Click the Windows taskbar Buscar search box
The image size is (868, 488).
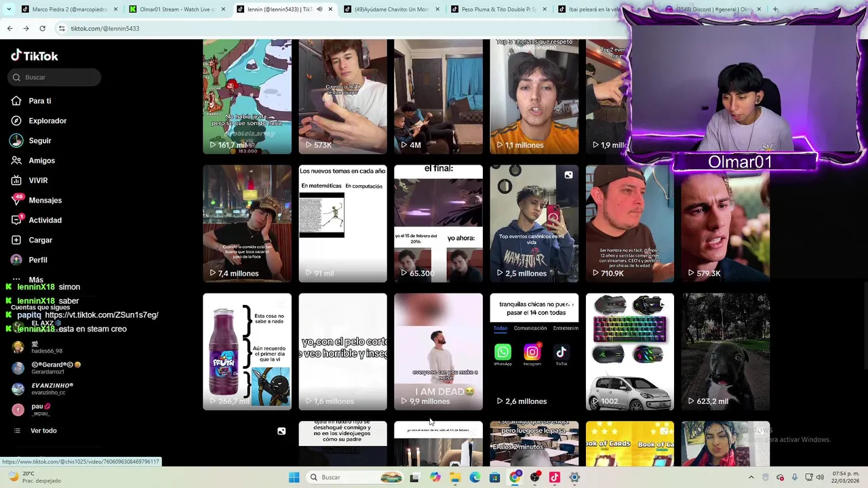click(x=355, y=477)
